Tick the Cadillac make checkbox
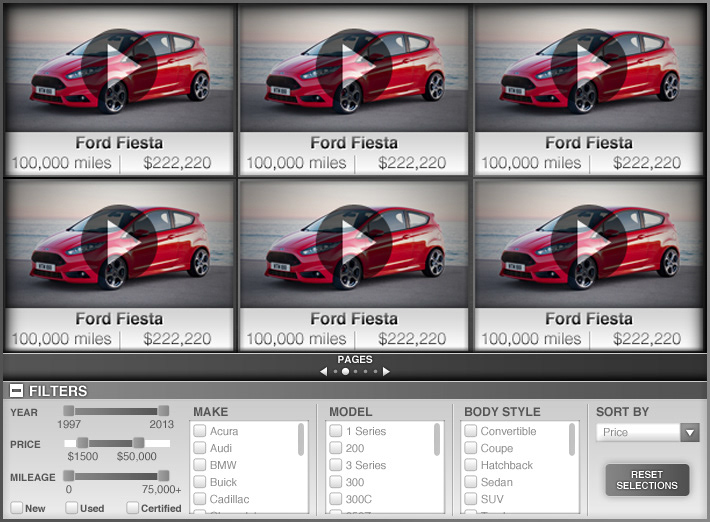Image resolution: width=710 pixels, height=522 pixels. pyautogui.click(x=200, y=498)
